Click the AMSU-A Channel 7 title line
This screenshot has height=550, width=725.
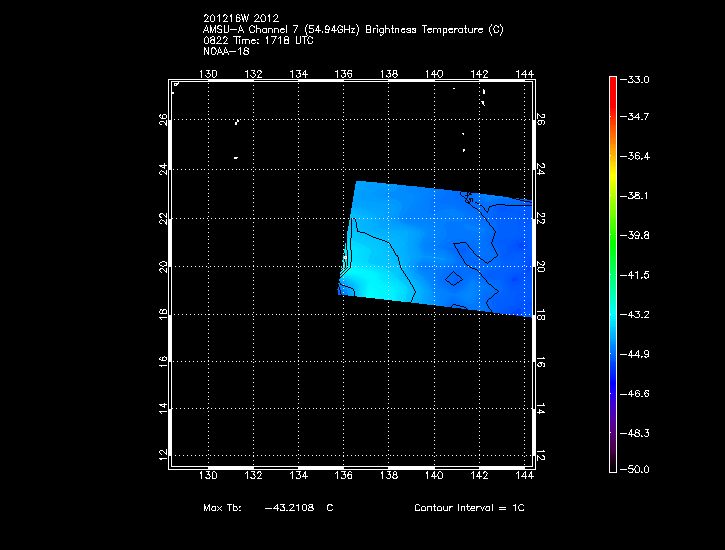[352, 29]
